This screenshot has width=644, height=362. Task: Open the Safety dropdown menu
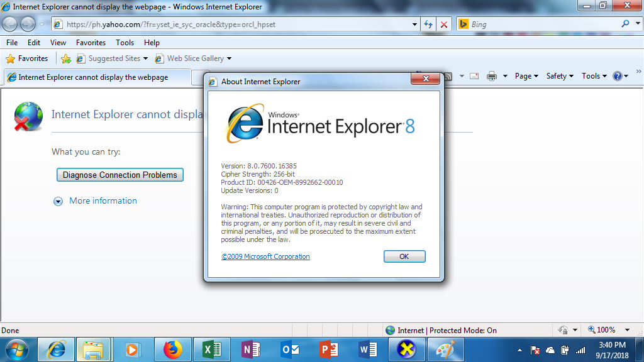point(559,75)
